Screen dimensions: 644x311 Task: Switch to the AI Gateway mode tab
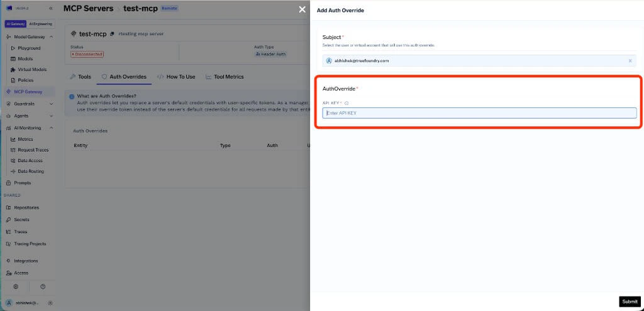[16, 24]
